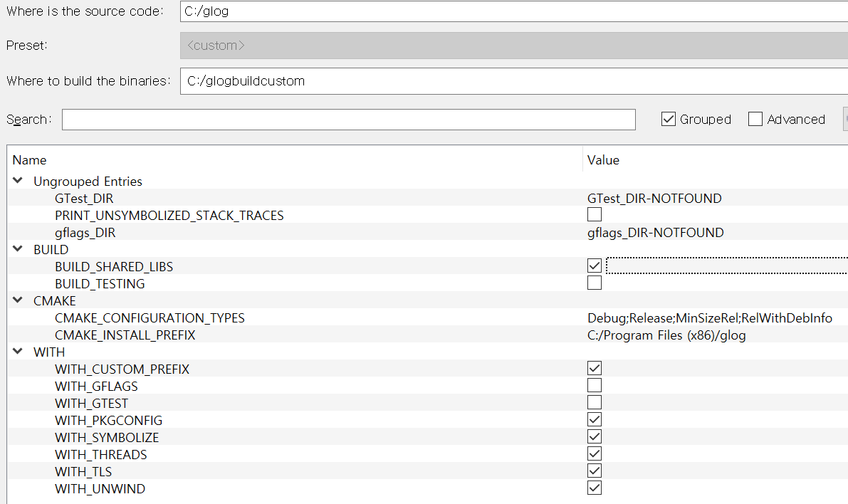Collapse the BUILD group
The image size is (848, 504).
point(17,249)
